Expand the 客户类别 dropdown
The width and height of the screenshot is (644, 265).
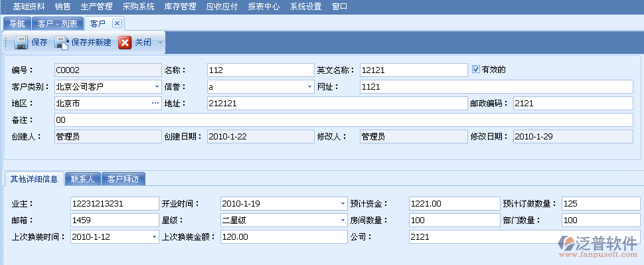pyautogui.click(x=157, y=87)
